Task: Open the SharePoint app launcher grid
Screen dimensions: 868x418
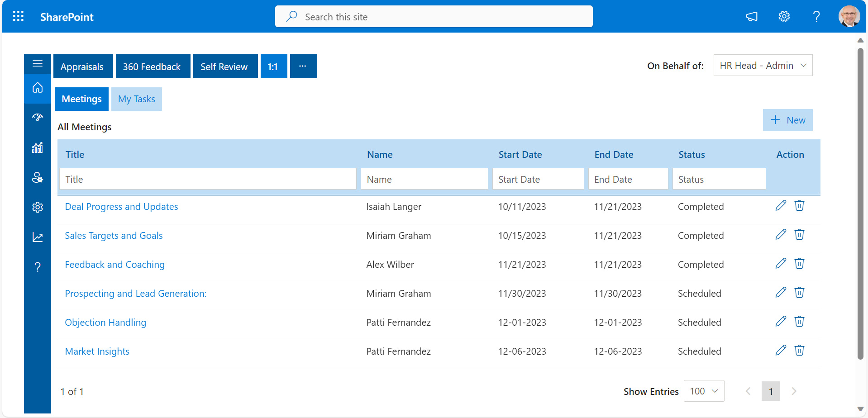Action: [x=18, y=17]
